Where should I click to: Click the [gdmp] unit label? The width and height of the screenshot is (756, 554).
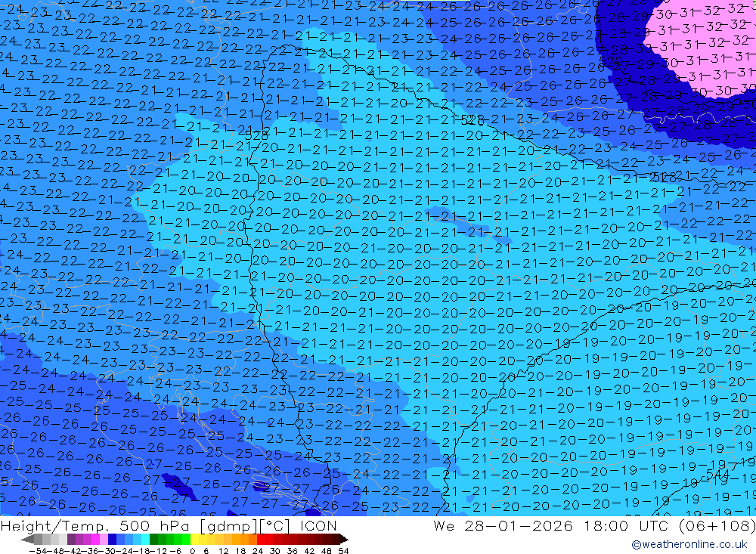click(230, 526)
